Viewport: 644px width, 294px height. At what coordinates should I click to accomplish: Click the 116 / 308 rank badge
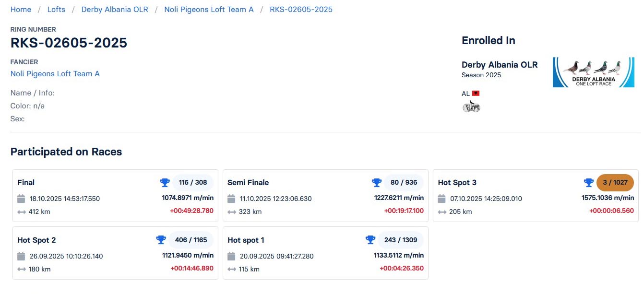[x=193, y=182]
